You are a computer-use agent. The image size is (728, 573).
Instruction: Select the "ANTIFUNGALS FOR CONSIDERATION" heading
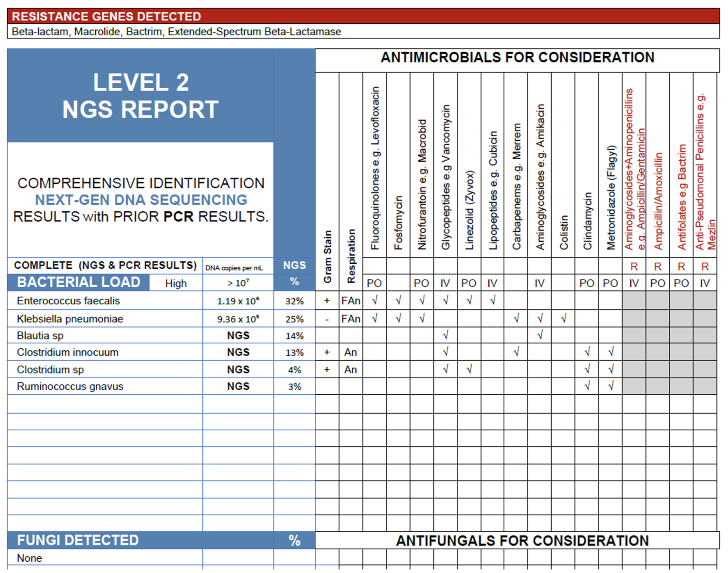click(x=522, y=541)
